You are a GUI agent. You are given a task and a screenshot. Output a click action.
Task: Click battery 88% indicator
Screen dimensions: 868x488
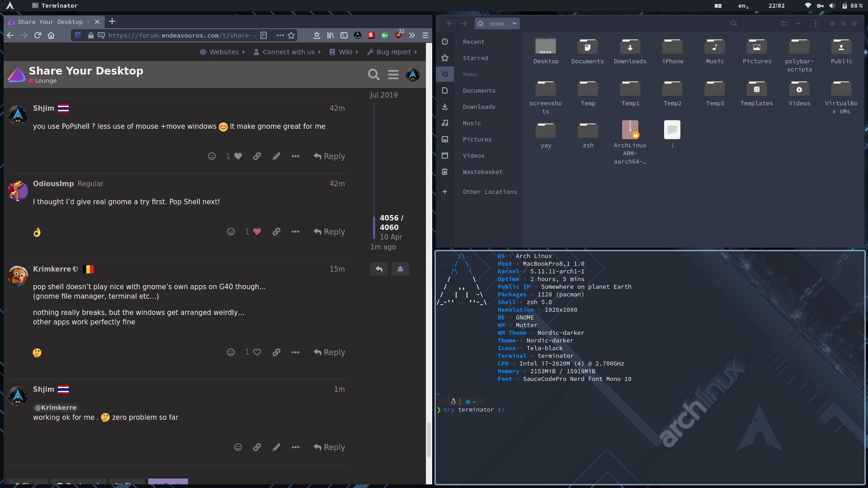click(x=853, y=5)
